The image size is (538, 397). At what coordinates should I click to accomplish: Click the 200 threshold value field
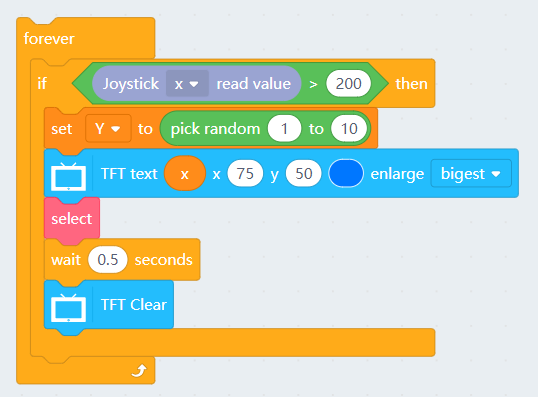[349, 83]
